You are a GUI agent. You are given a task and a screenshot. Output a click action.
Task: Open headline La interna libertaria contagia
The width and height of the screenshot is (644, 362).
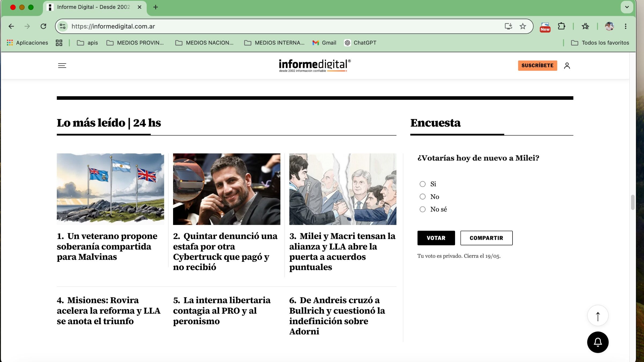point(222,311)
